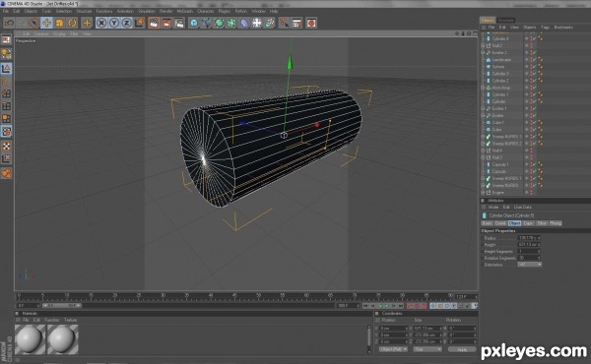The image size is (591, 364).
Task: Open the Selection menu
Action: pyautogui.click(x=64, y=11)
